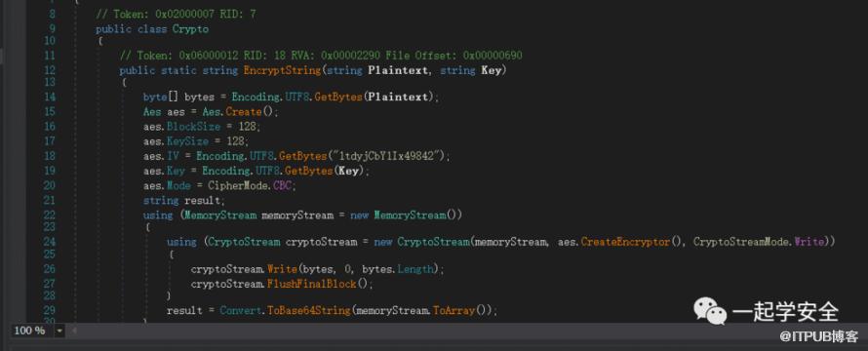Click the Crypto class name
Viewport: 868px width, 351px height.
pos(190,29)
